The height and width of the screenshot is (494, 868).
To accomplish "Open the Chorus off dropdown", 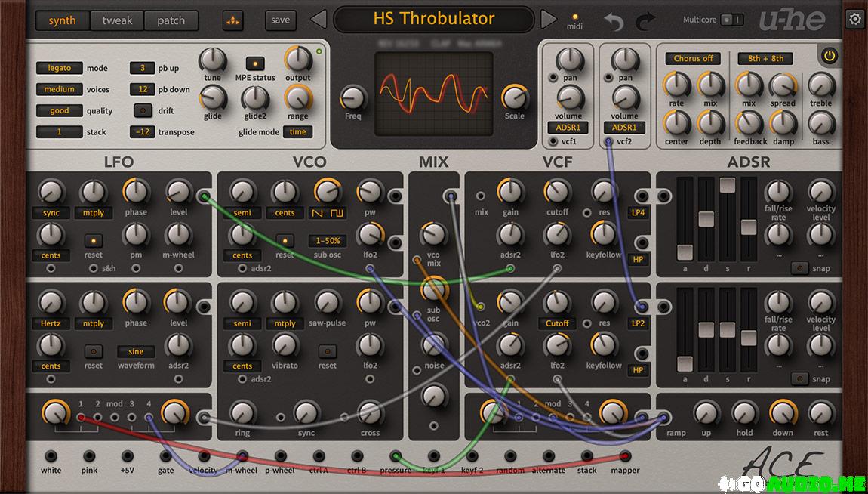I will tap(692, 58).
